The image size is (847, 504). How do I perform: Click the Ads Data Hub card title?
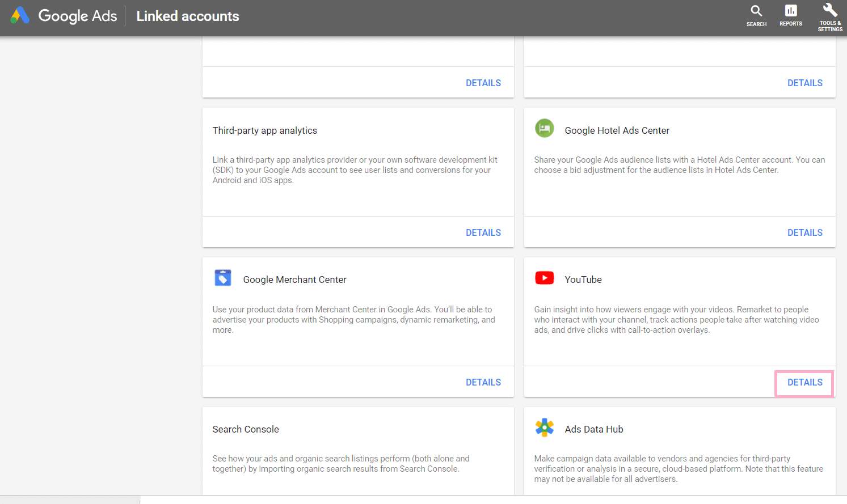[x=593, y=429]
